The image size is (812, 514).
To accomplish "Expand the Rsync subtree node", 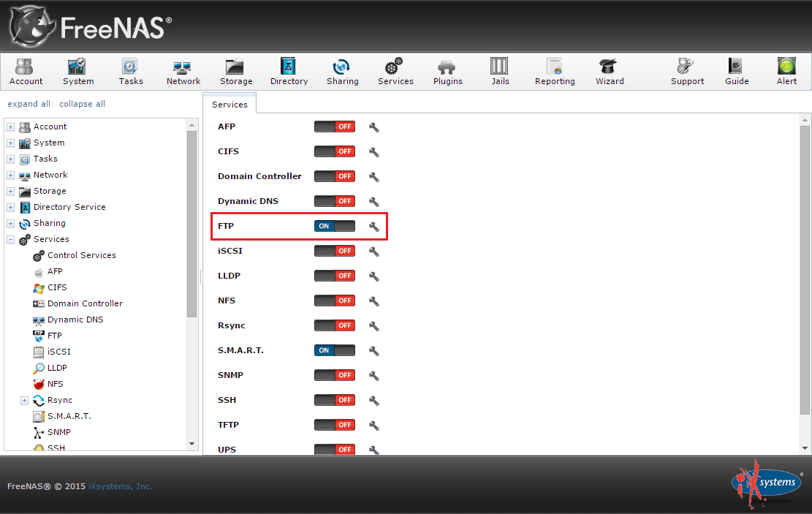I will pyautogui.click(x=24, y=401).
